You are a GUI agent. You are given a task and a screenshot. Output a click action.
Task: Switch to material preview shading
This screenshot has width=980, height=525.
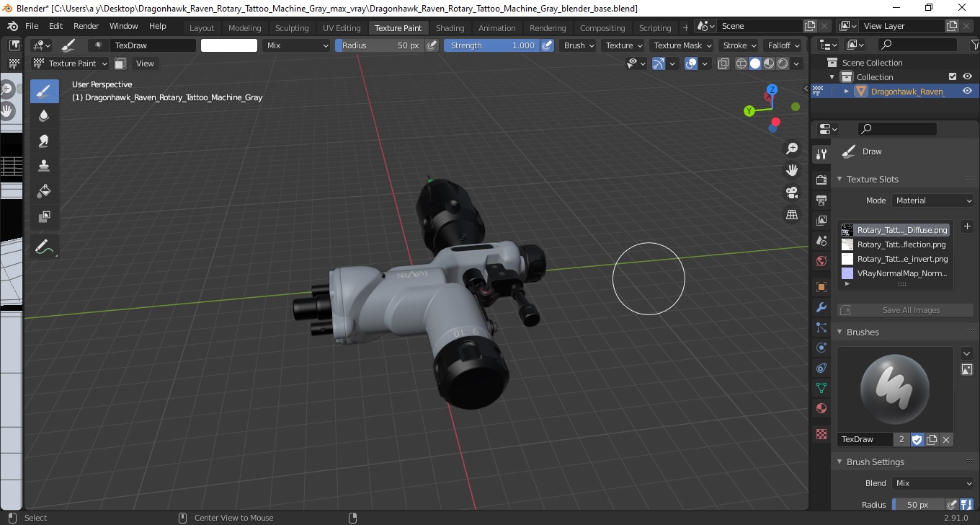click(x=769, y=63)
